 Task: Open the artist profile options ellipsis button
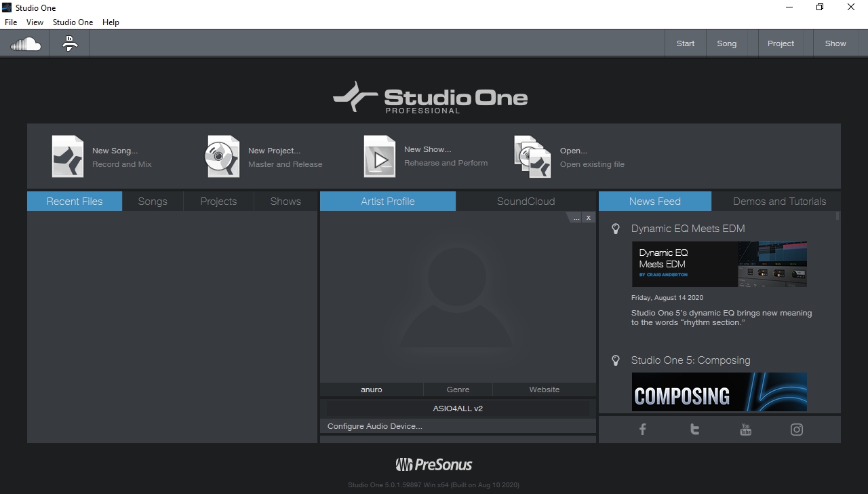(x=576, y=218)
